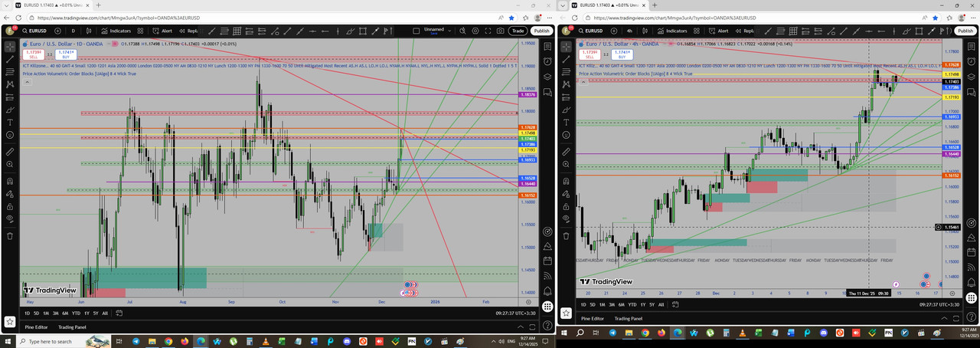Open notifications bell icon, left window
980x348 pixels.
[547, 291]
